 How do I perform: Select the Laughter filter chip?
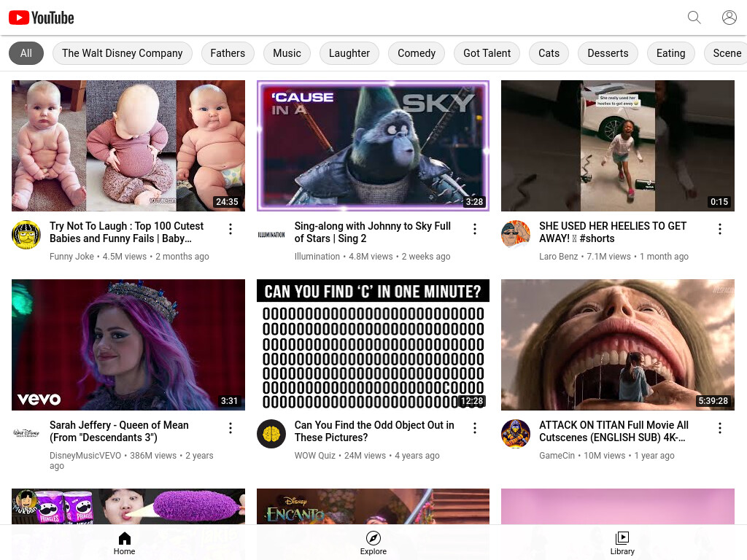(x=349, y=53)
